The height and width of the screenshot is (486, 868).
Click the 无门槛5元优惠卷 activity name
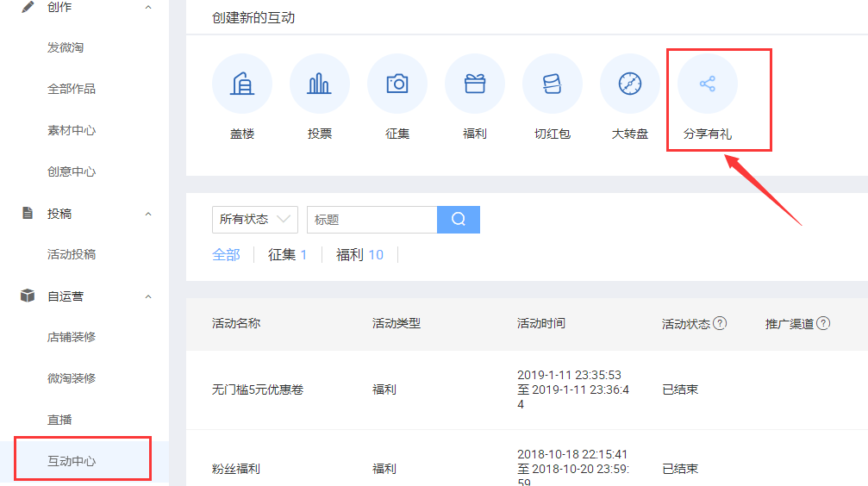point(258,389)
